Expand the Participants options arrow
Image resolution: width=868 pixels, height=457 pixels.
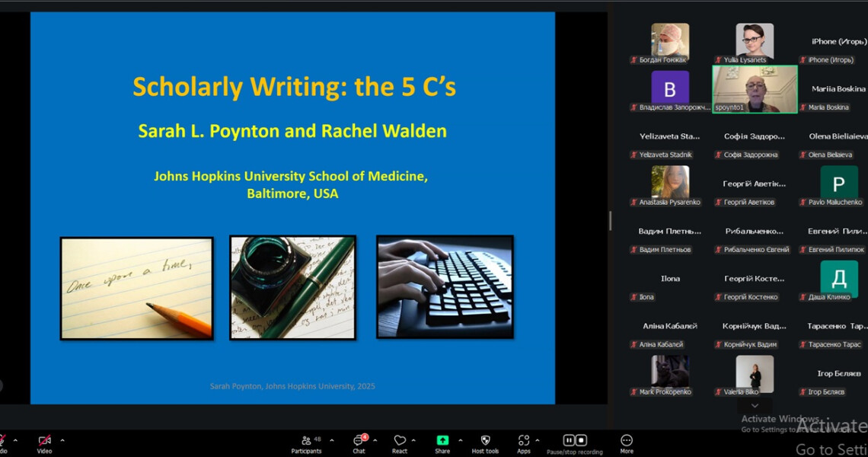[331, 440]
